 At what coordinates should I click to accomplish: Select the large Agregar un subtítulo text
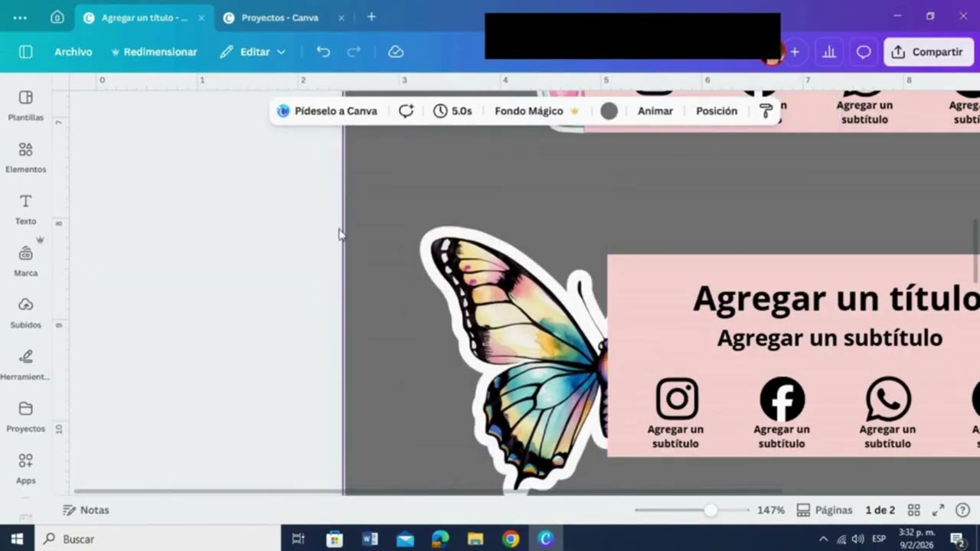coord(829,337)
